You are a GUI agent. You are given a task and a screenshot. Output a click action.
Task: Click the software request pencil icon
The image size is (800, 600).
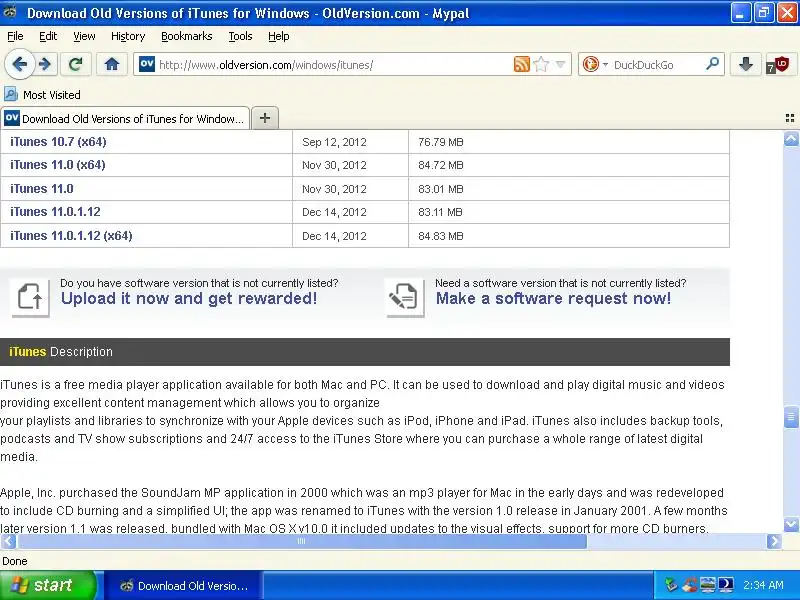pos(405,297)
